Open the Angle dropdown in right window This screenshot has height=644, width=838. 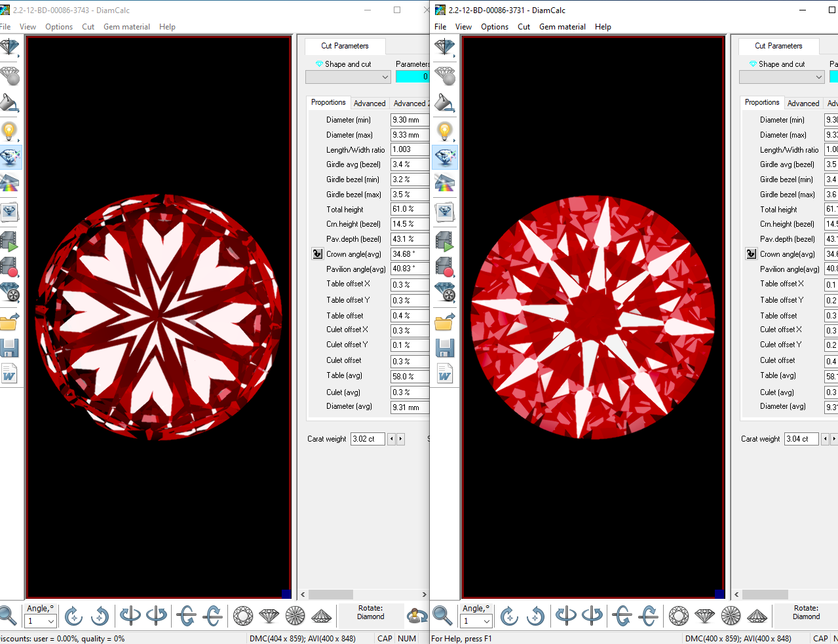click(x=476, y=621)
